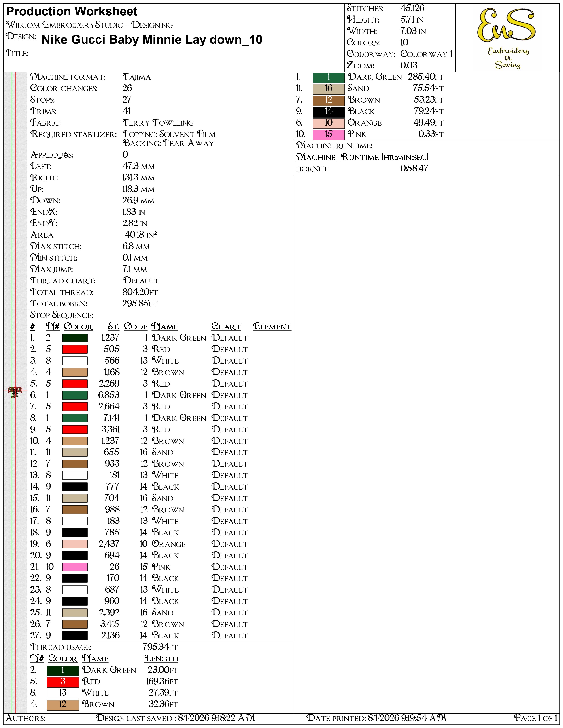The height and width of the screenshot is (728, 563).
Task: Select the design name Nike Gucci Baby Minnie Lay down_10
Action: point(152,40)
